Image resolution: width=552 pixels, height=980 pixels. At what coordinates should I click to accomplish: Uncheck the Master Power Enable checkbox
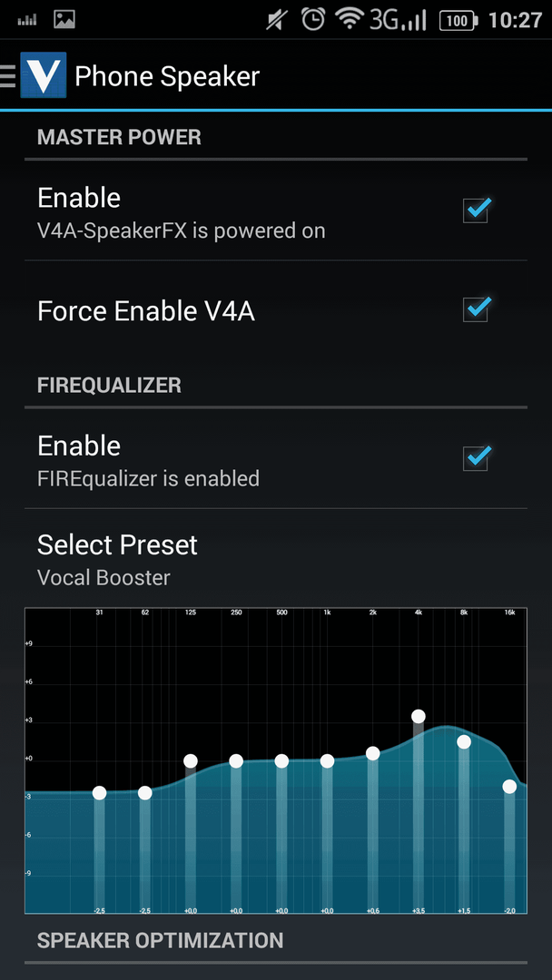477,210
